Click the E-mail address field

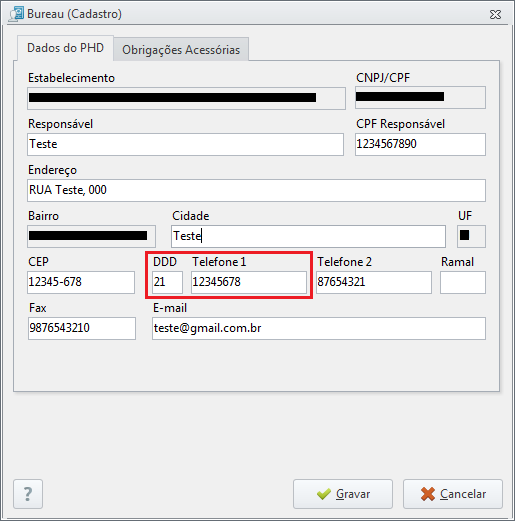coord(319,328)
